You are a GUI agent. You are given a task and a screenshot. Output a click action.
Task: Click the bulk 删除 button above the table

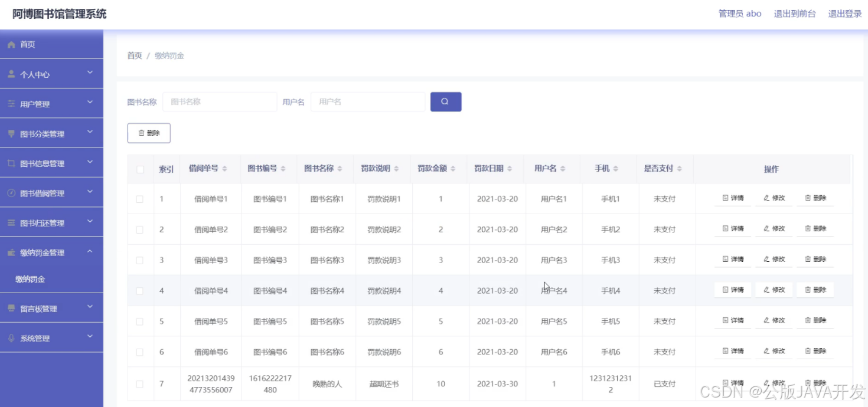tap(149, 133)
